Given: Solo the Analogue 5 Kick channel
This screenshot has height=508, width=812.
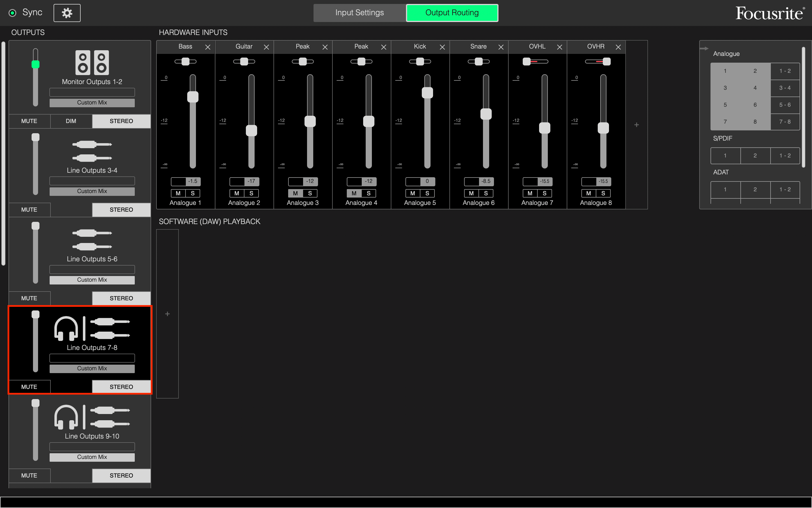Looking at the screenshot, I should (x=427, y=193).
